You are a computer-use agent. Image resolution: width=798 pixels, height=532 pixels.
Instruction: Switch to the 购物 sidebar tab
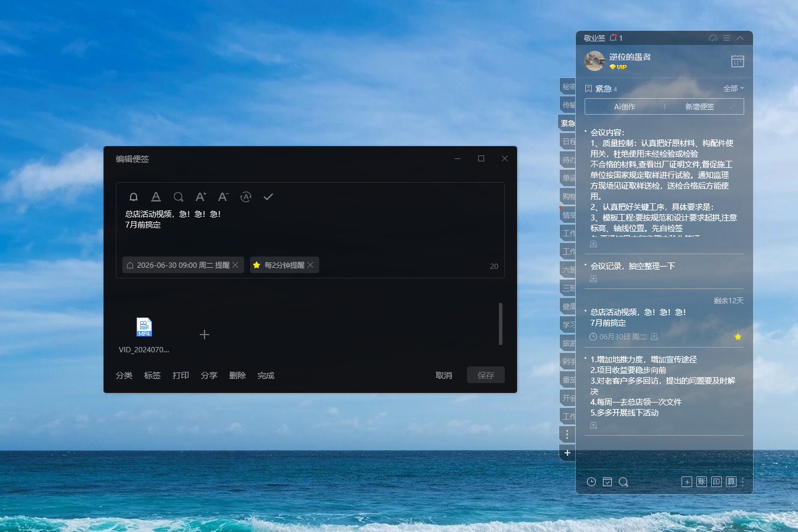(x=568, y=196)
